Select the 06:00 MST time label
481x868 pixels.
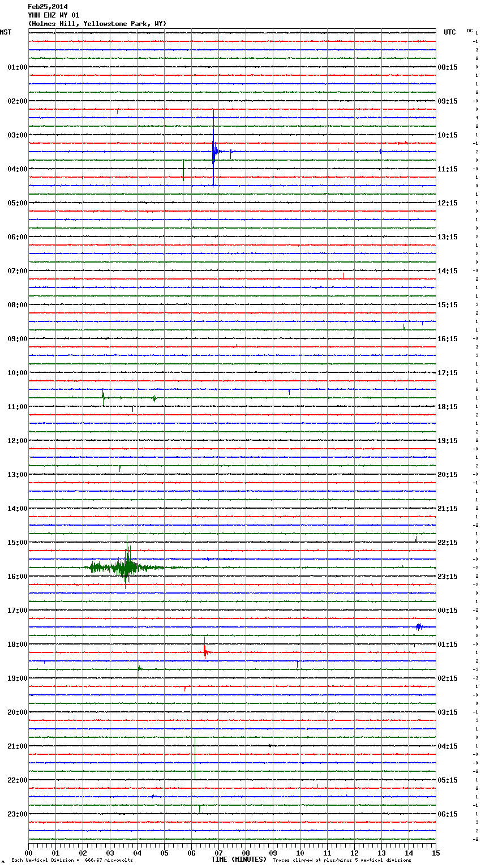point(18,237)
